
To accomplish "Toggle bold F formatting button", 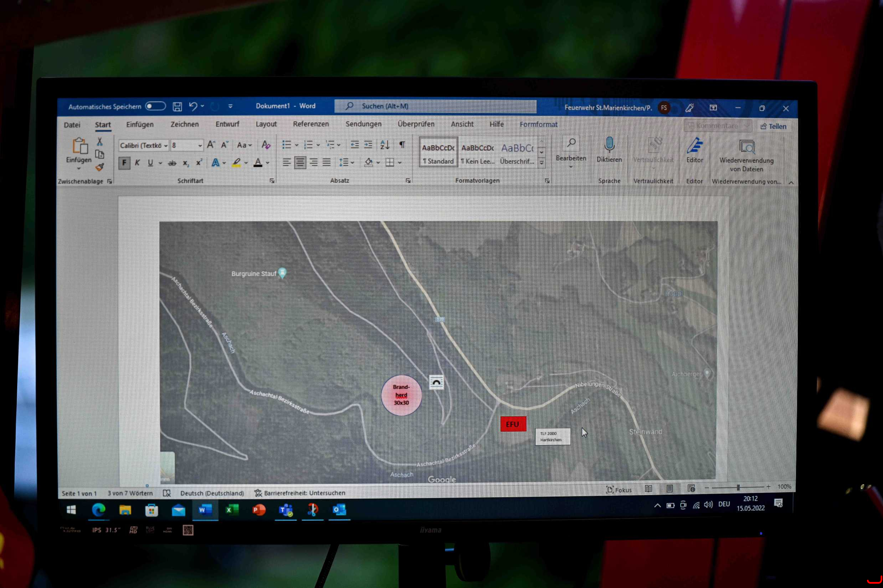I will pos(124,163).
